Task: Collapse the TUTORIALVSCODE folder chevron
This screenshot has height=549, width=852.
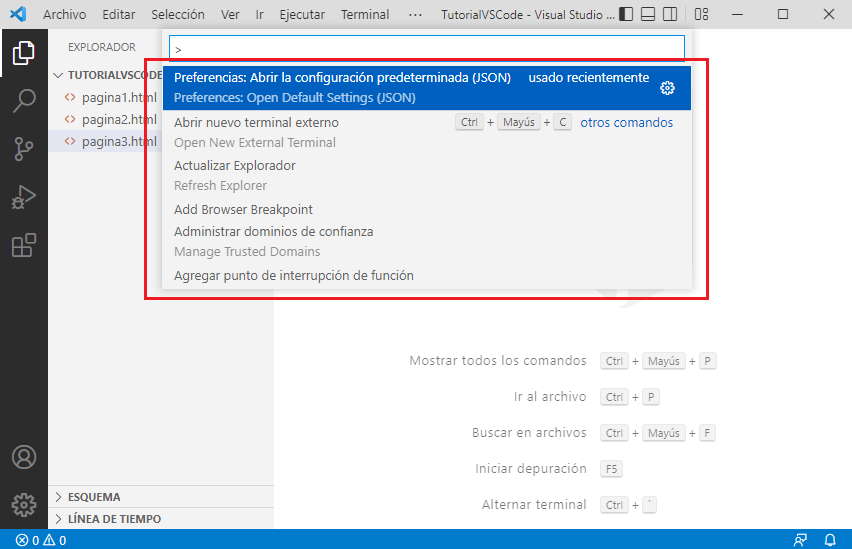Action: tap(58, 75)
